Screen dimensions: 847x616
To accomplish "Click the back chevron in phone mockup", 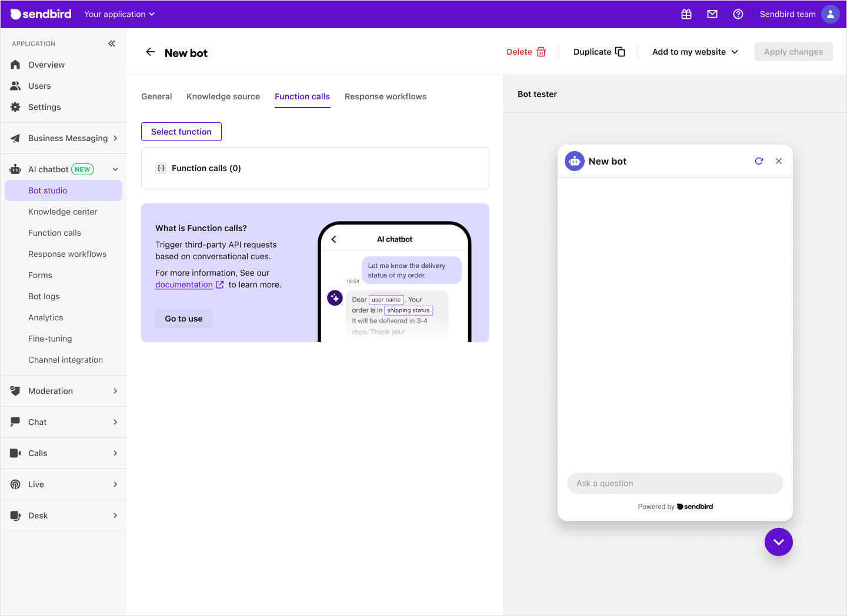I will 334,239.
